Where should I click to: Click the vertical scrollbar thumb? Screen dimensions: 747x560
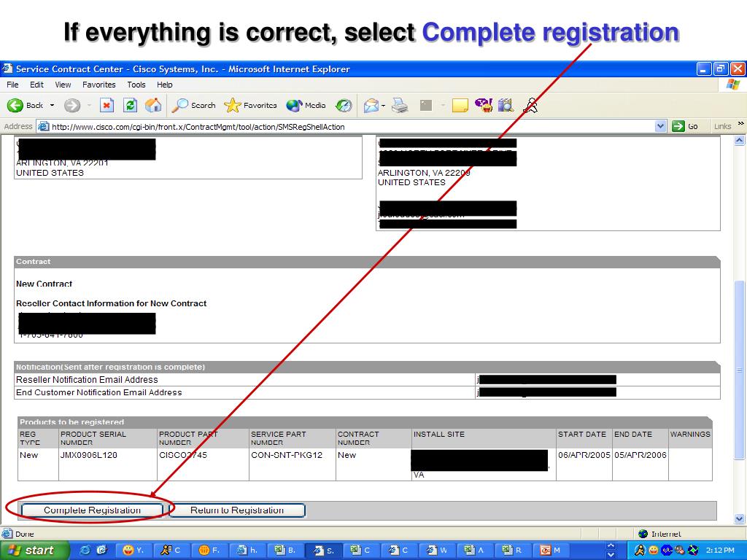pyautogui.click(x=740, y=370)
